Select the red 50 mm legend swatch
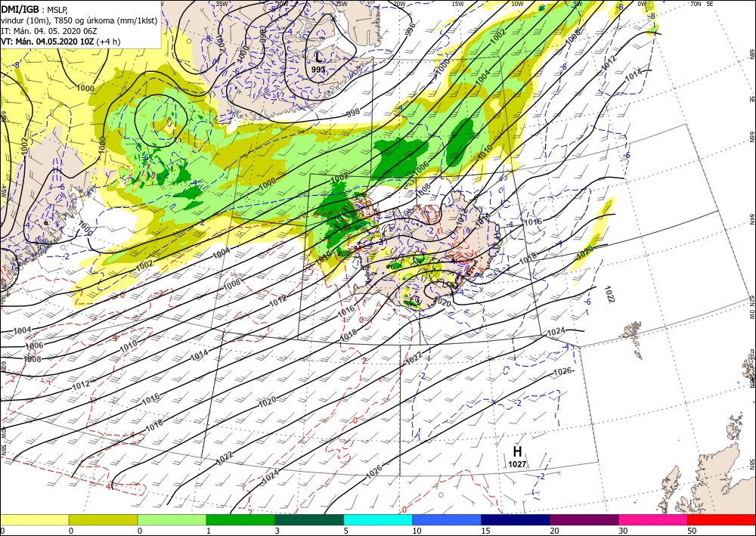756x536 pixels. click(721, 519)
